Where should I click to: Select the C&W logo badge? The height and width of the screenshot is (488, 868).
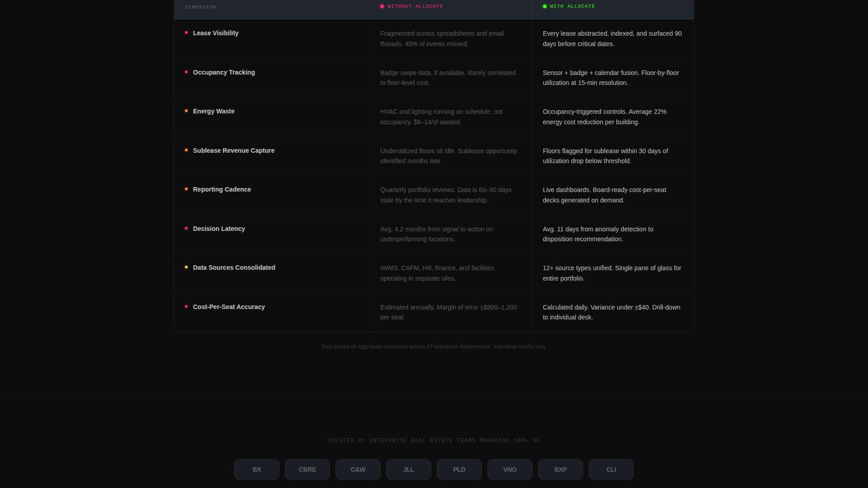[x=358, y=469]
